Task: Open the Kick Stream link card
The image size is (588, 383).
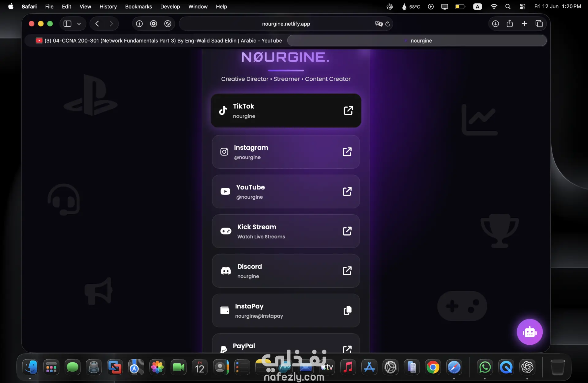Action: point(286,231)
